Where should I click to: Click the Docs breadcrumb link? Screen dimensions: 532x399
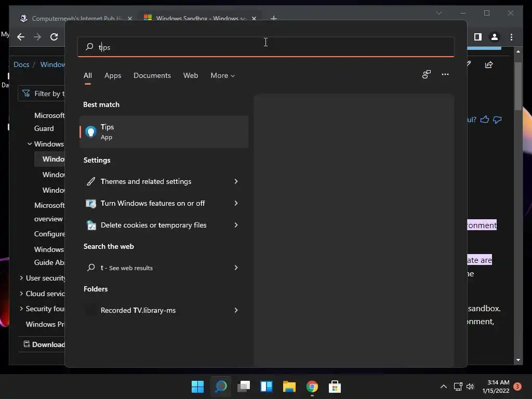click(21, 64)
